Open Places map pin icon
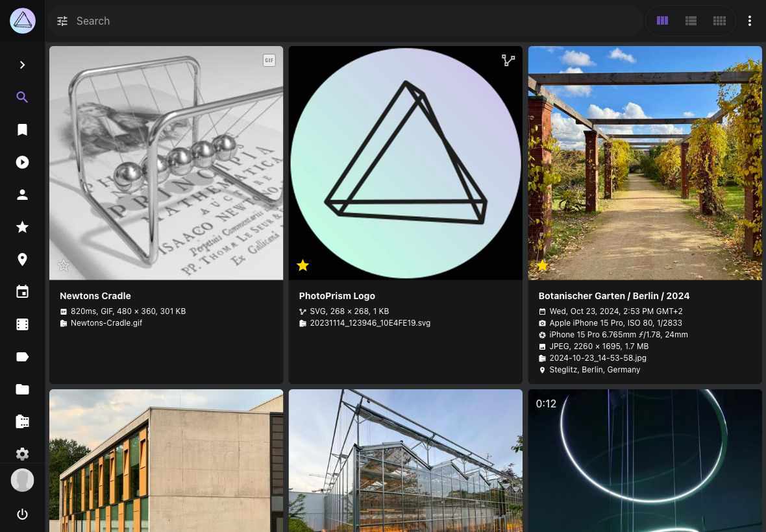The image size is (766, 532). (x=22, y=259)
